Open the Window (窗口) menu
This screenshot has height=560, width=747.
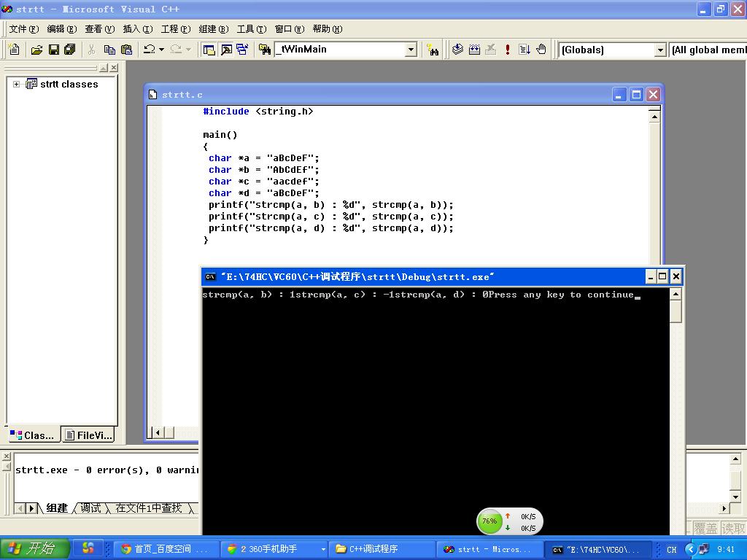tap(290, 29)
